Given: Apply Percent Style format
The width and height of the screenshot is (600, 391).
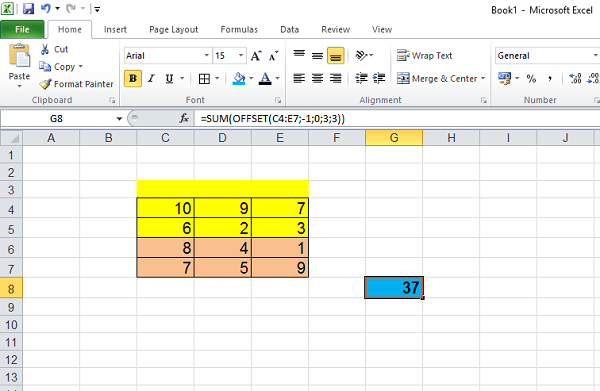Looking at the screenshot, I should tap(531, 79).
